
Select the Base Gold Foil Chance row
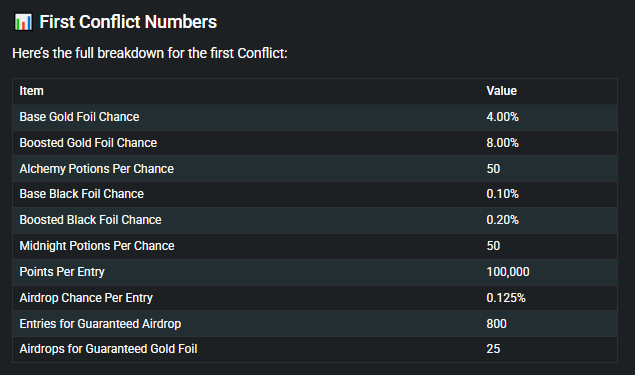(315, 117)
